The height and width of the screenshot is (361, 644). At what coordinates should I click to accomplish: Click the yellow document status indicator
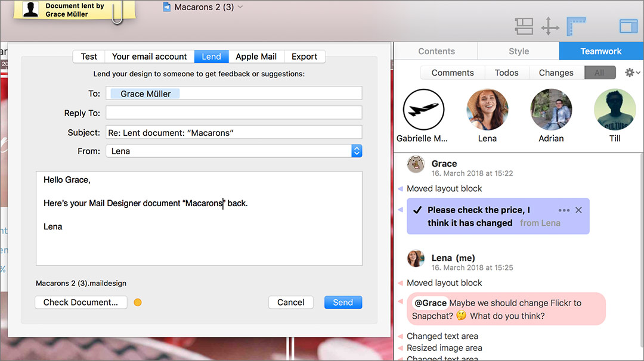(138, 303)
